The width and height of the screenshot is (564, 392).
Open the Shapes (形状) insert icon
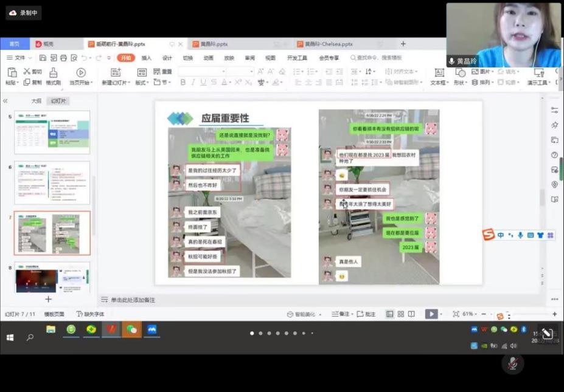click(x=461, y=73)
